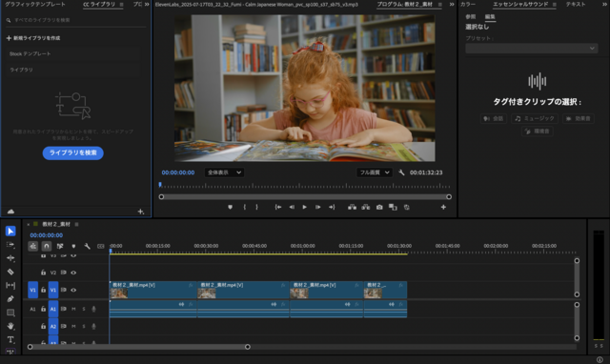Screen dimensions: 610x364
Task: Add a marker in the timeline toolbar
Action: (x=73, y=246)
